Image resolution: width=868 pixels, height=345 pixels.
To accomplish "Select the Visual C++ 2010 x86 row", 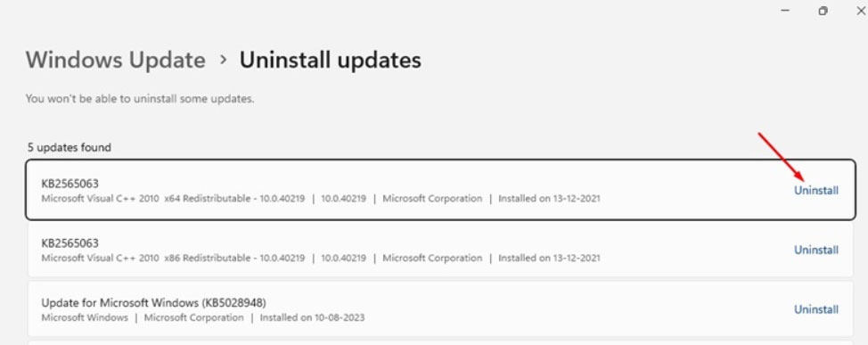I will tap(440, 250).
